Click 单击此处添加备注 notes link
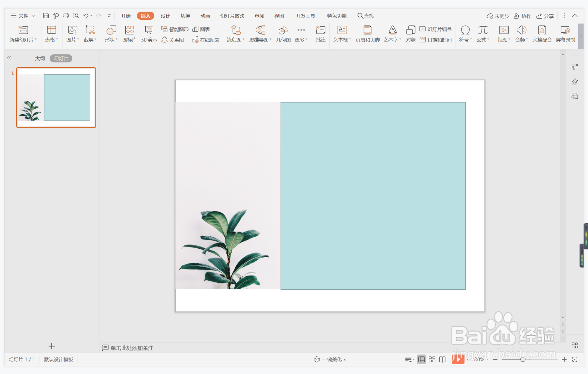588x374 pixels. click(x=132, y=348)
